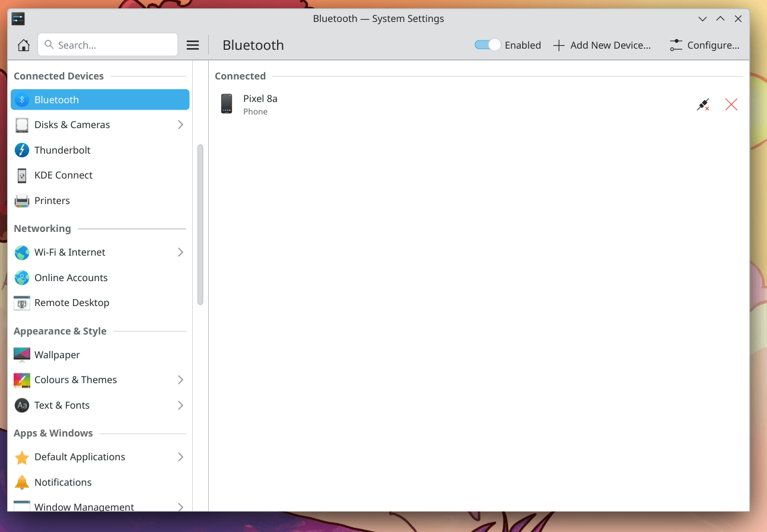Expand Disks & Cameras
Image resolution: width=767 pixels, height=532 pixels.
click(x=180, y=125)
